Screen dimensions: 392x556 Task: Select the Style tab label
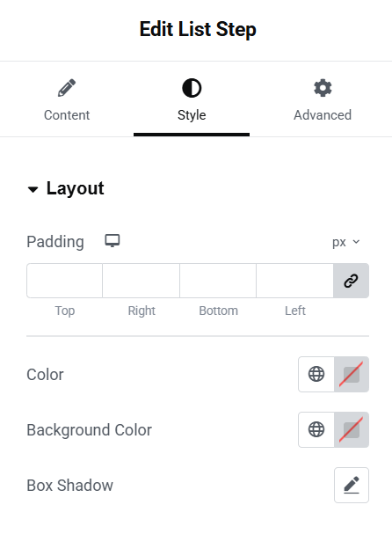(x=192, y=115)
